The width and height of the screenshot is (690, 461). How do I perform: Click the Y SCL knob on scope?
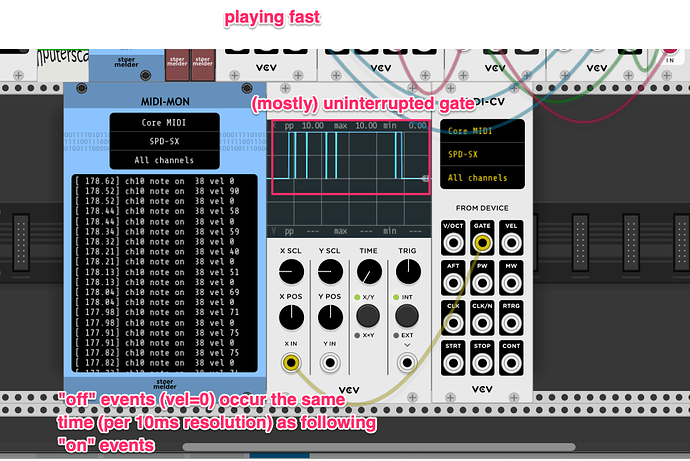coord(330,271)
